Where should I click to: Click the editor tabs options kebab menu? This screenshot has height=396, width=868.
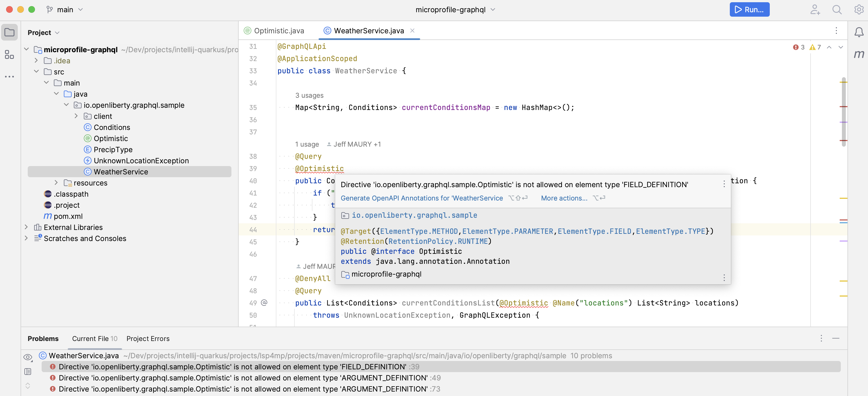(x=836, y=31)
